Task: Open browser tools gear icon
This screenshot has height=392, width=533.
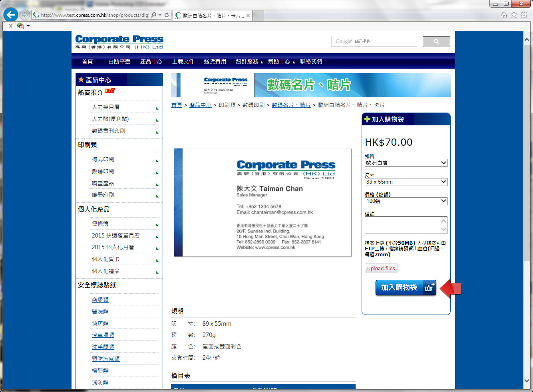Action: click(523, 15)
